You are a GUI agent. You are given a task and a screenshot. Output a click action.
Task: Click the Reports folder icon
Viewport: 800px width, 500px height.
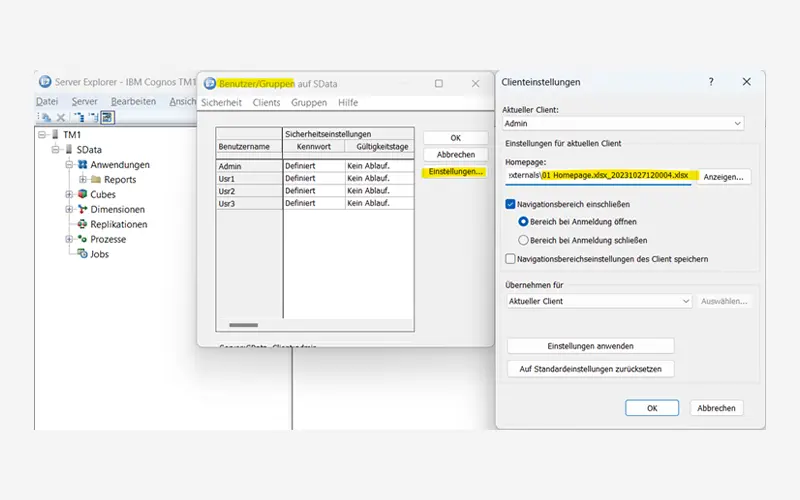coord(96,179)
